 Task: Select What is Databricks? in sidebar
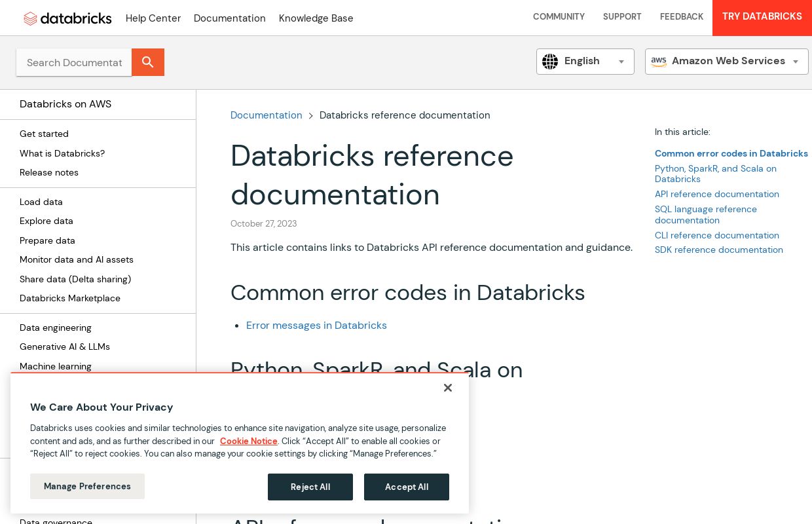62,153
